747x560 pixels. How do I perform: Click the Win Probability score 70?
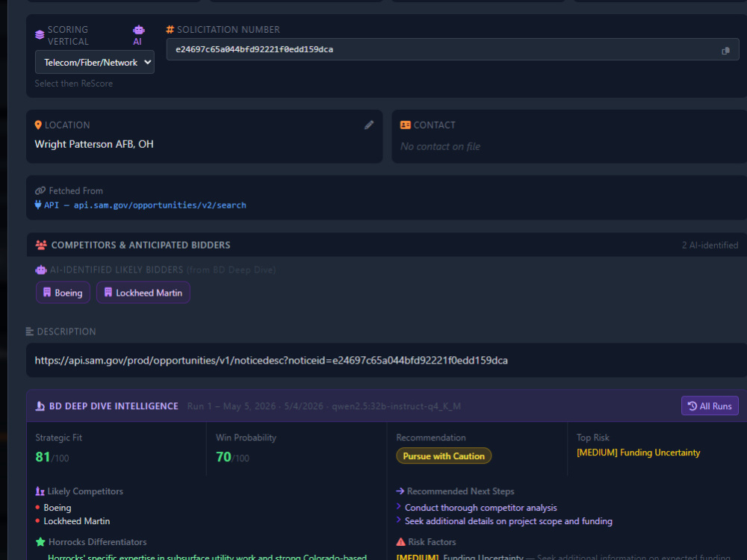coord(223,457)
